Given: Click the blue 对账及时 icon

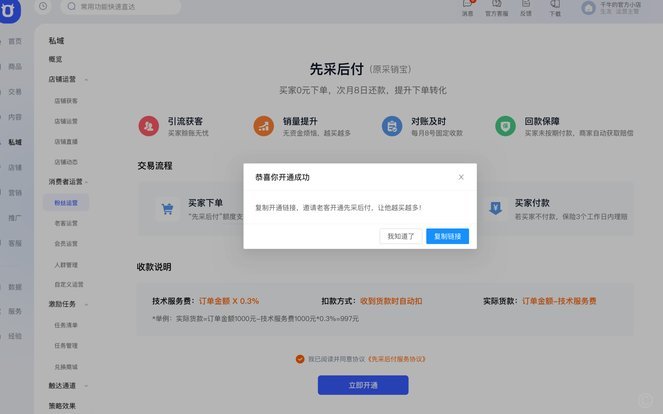Looking at the screenshot, I should 392,126.
